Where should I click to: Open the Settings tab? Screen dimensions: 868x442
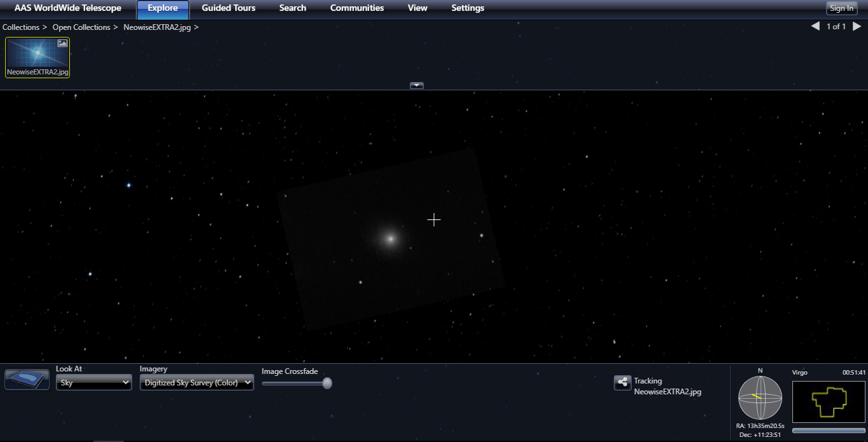click(468, 8)
